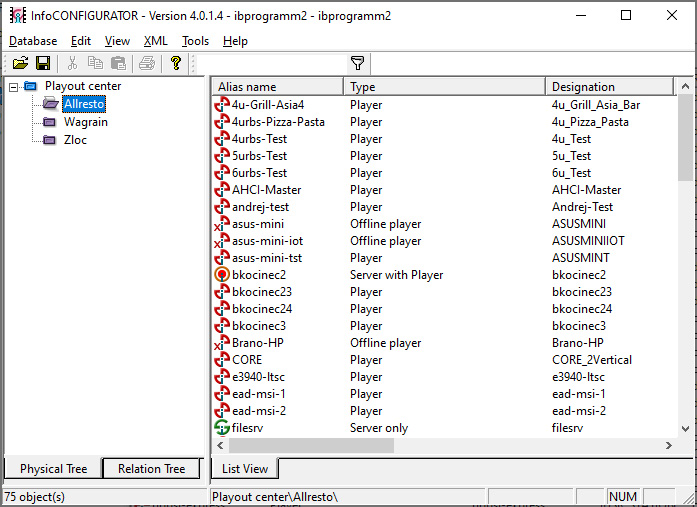This screenshot has width=697, height=507.
Task: Select the 5urbs-Test alias row
Action: 259,156
